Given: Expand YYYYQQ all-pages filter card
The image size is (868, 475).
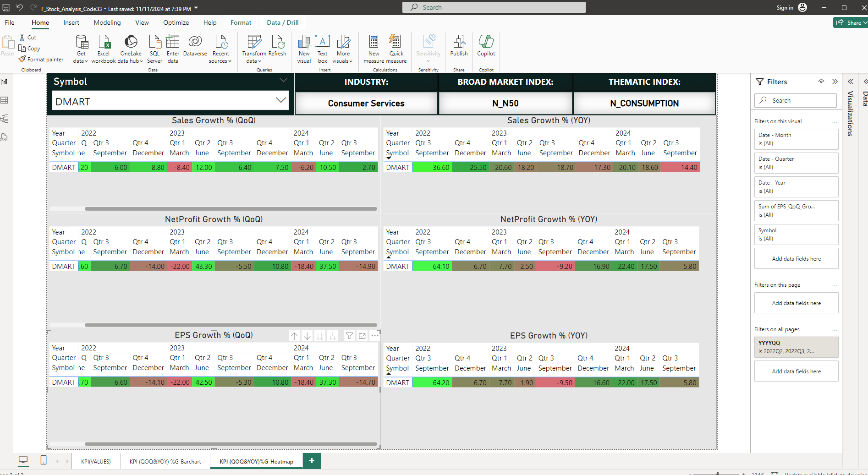Looking at the screenshot, I should coord(796,347).
